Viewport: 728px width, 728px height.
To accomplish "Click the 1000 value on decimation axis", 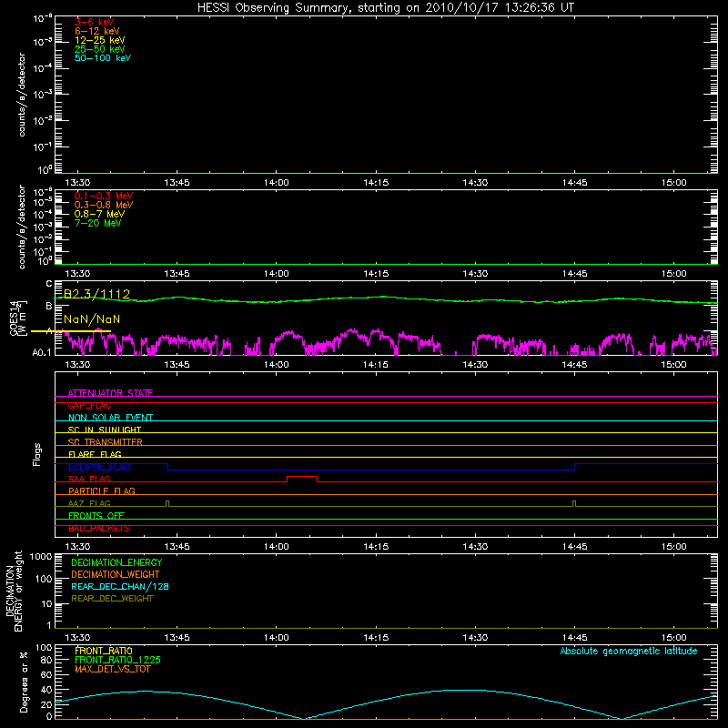I will coord(41,556).
